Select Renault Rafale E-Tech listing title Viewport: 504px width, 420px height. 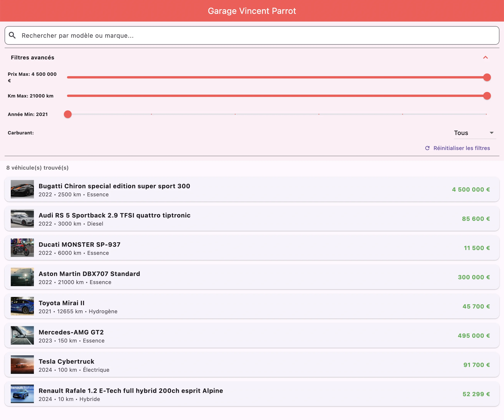tap(131, 391)
